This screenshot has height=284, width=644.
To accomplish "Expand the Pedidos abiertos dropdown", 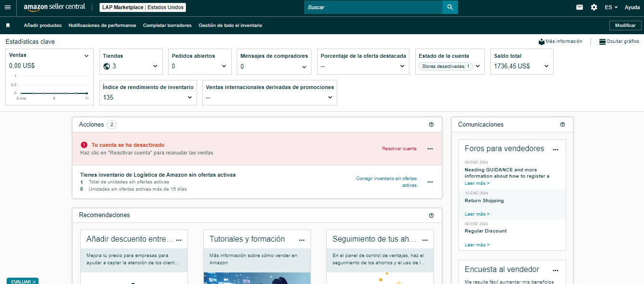I will [x=224, y=66].
